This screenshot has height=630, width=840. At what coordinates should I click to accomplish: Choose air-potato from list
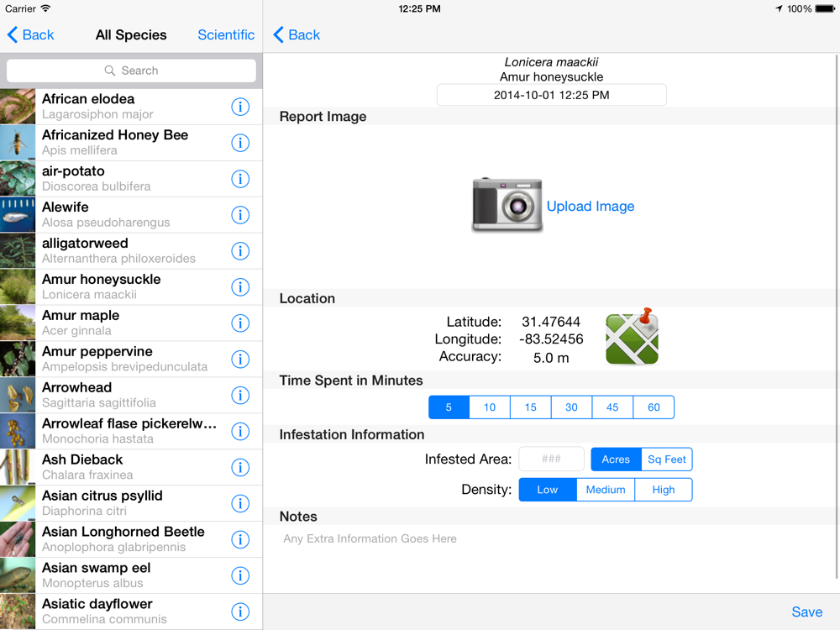coord(131,179)
